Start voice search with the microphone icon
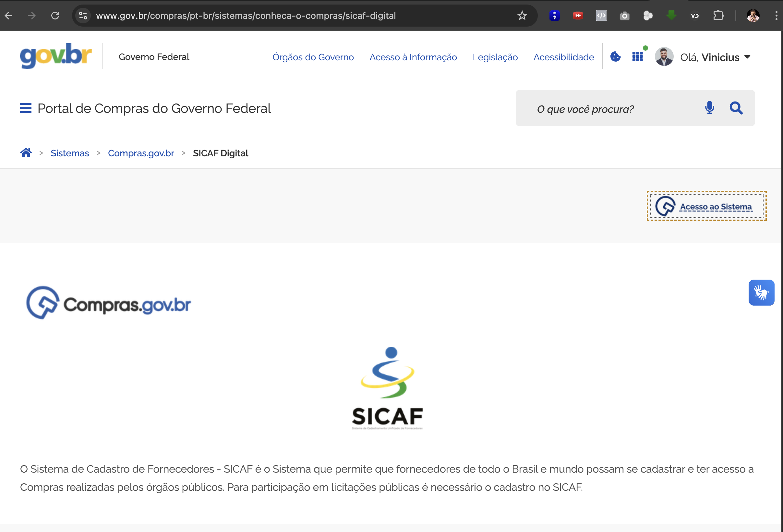The height and width of the screenshot is (532, 783). 710,108
